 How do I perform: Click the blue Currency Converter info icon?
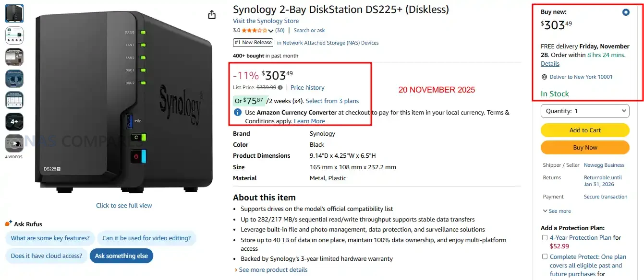click(x=238, y=113)
